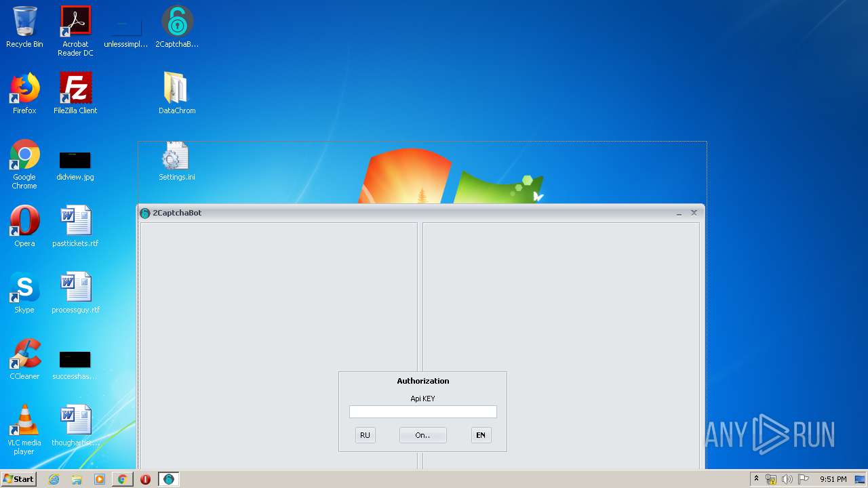This screenshot has width=868, height=488.
Task: Click the 9:51 PM clock
Action: (833, 479)
